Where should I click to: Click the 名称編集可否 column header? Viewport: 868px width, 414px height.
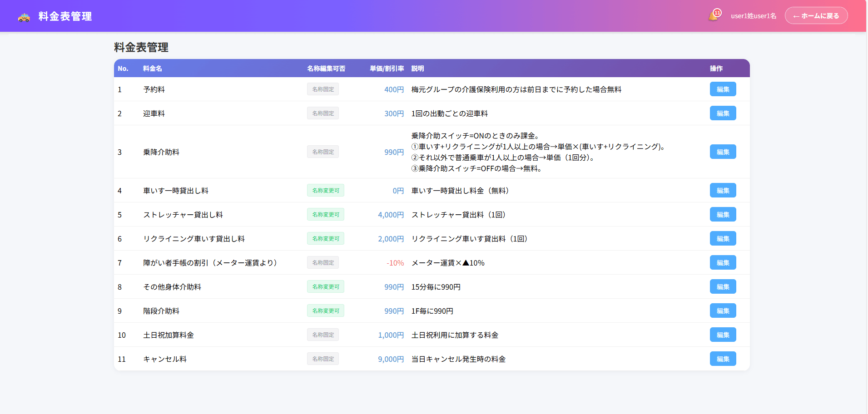click(326, 69)
